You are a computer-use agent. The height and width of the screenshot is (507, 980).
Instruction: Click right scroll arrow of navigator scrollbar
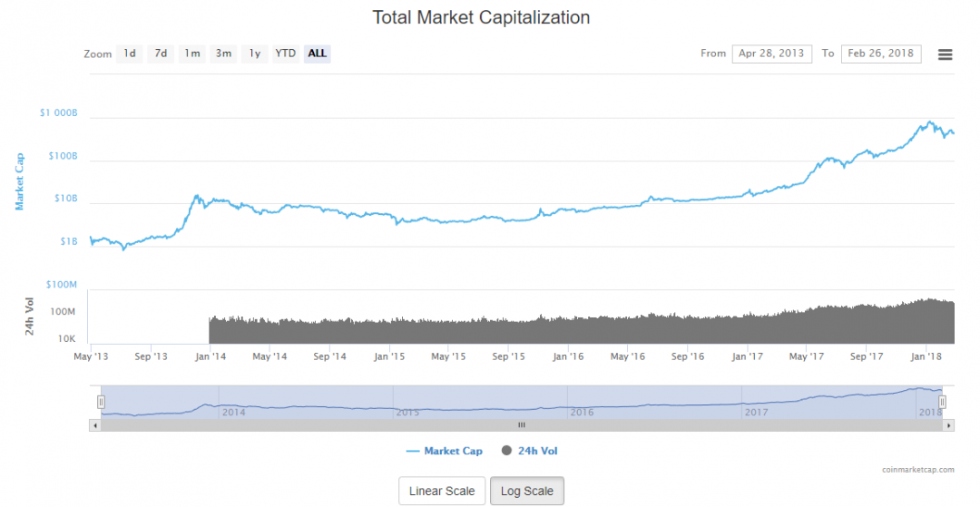[x=949, y=424]
